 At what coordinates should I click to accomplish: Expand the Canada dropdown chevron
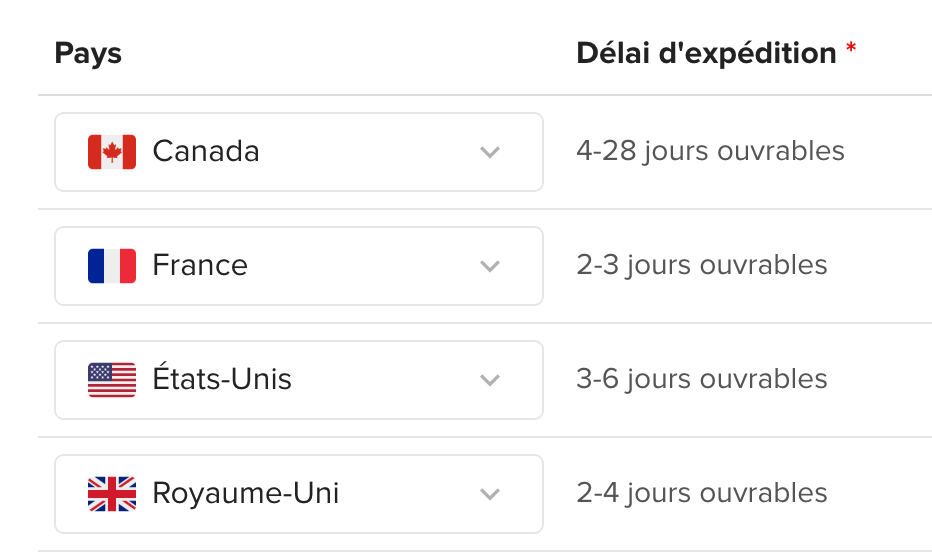[x=489, y=152]
